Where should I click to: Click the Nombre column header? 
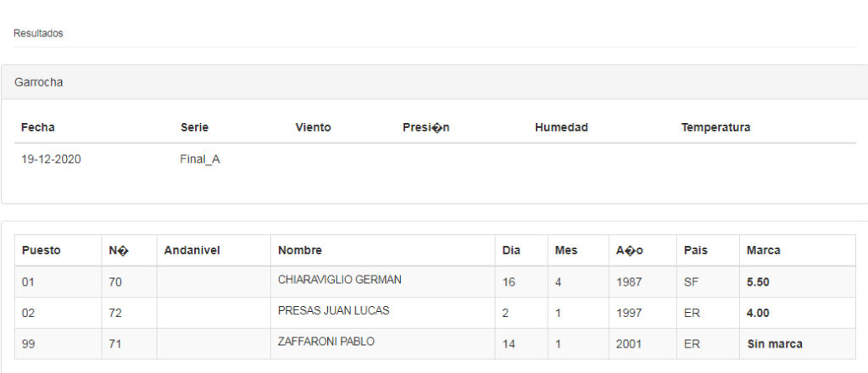point(300,250)
